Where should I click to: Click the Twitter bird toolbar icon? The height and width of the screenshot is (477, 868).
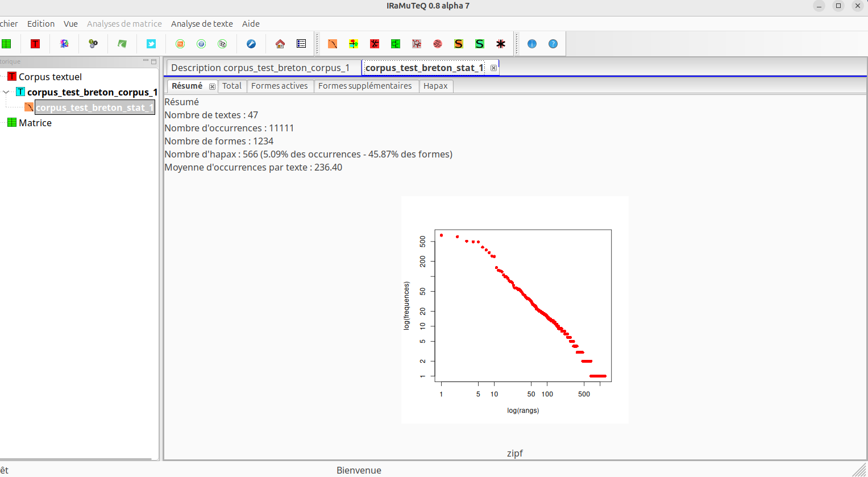click(151, 44)
